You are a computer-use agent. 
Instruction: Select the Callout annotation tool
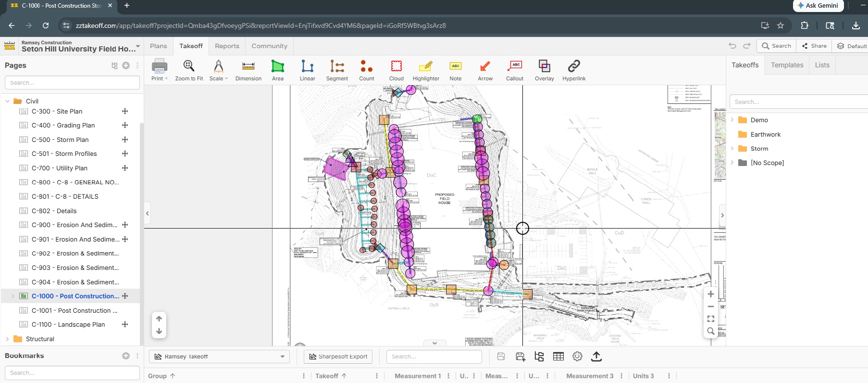[514, 70]
